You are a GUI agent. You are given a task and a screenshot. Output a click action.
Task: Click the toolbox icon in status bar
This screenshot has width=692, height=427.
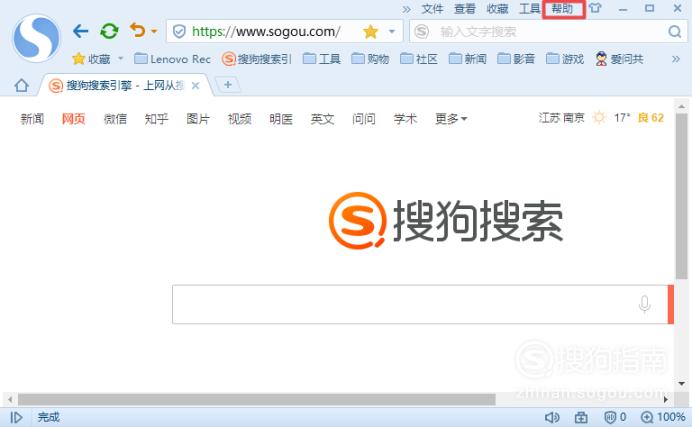point(581,417)
